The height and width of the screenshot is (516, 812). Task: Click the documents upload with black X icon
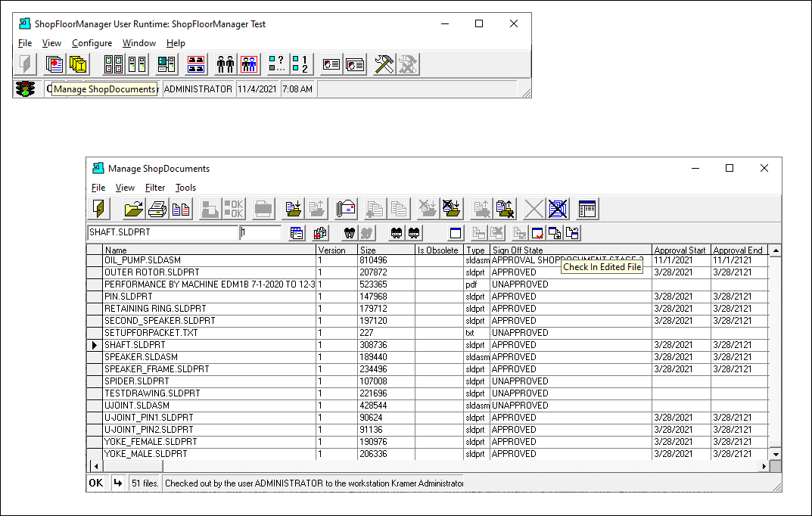[505, 209]
